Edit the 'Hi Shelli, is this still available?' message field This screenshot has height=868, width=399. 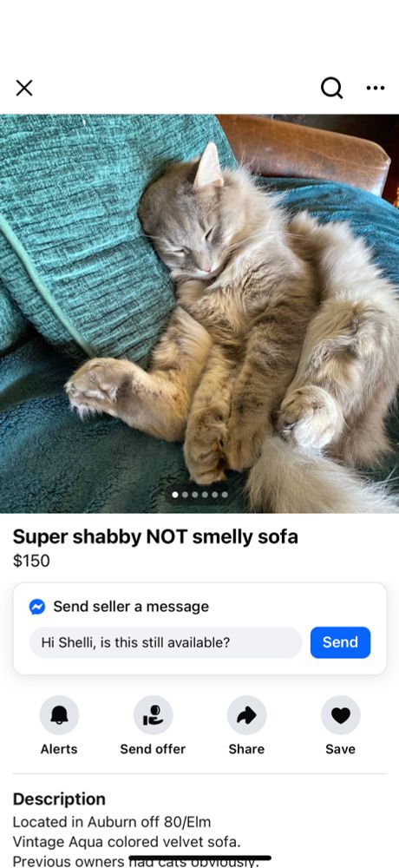click(166, 642)
